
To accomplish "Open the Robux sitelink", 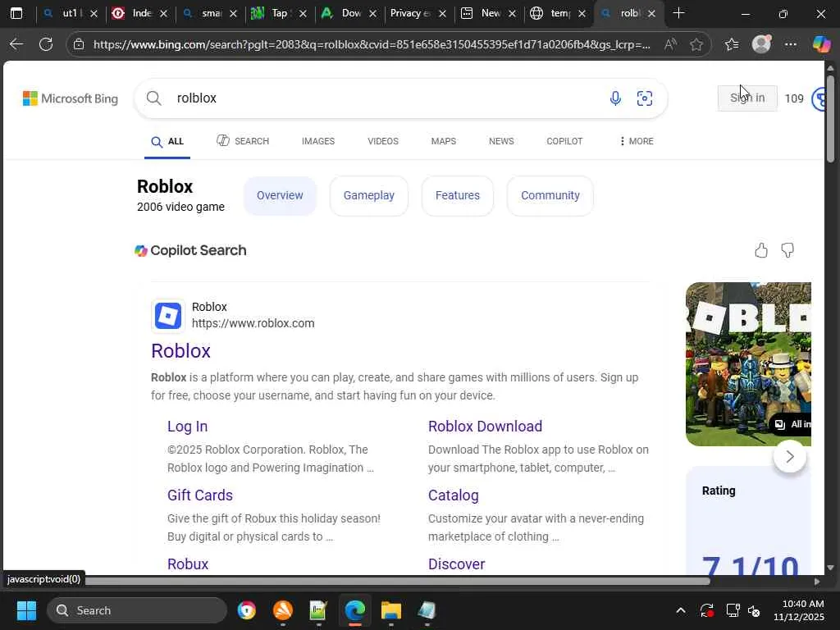I will pos(188,564).
